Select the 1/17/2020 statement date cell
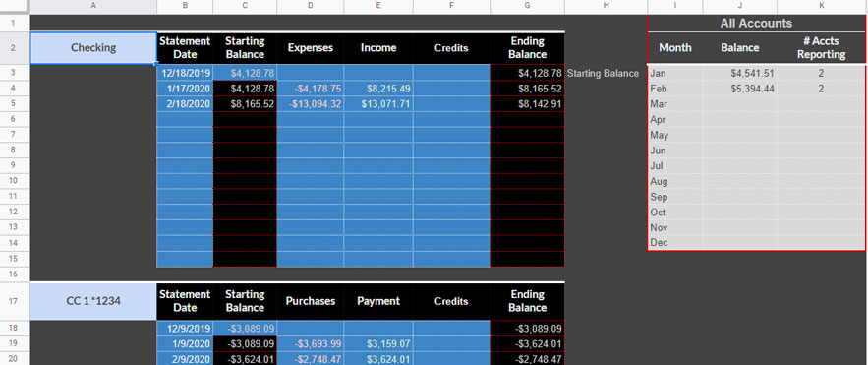This screenshot has width=868, height=365. [x=185, y=89]
